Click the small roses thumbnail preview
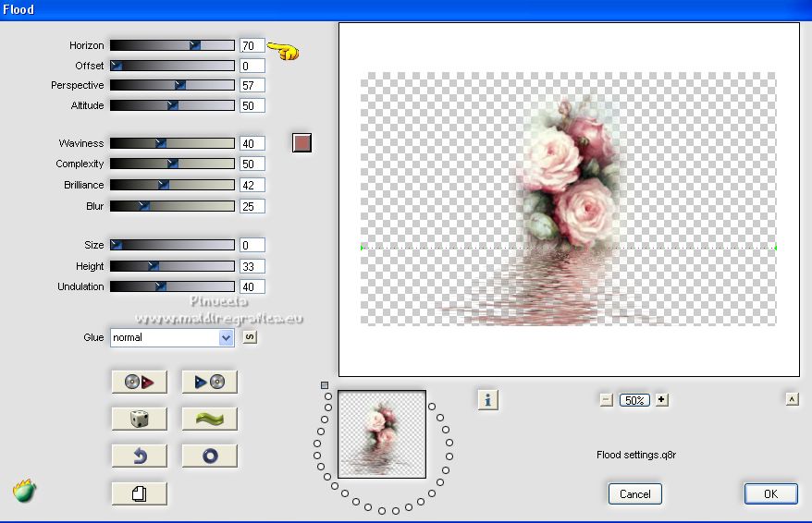This screenshot has height=523, width=812. (382, 434)
